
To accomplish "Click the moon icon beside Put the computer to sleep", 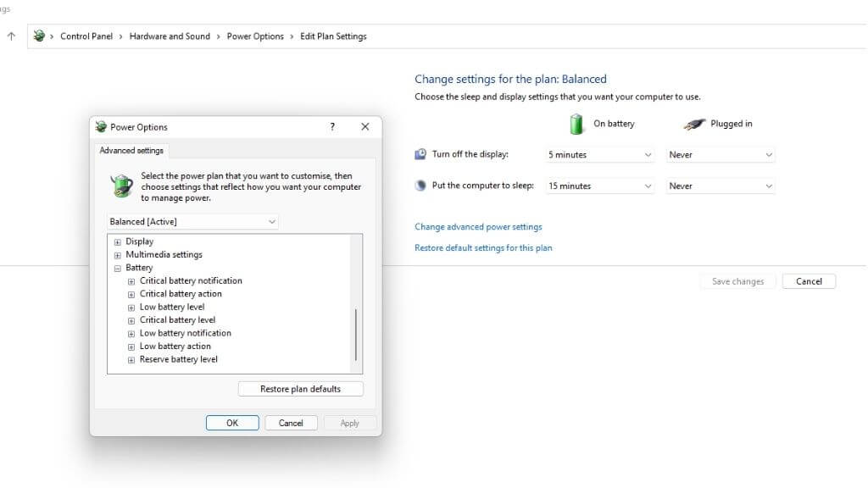I will pos(421,186).
